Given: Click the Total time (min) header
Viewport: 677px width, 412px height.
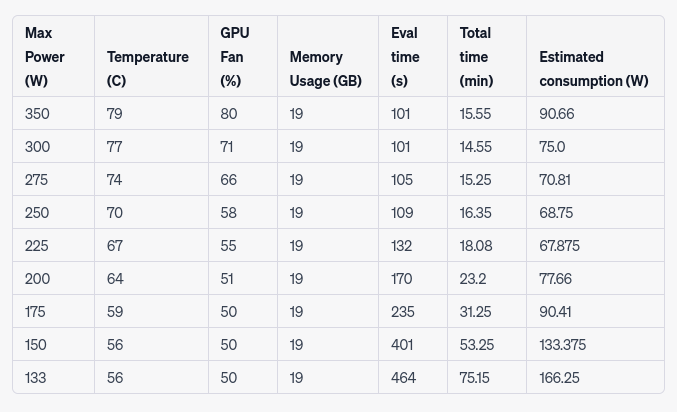Looking at the screenshot, I should [476, 57].
